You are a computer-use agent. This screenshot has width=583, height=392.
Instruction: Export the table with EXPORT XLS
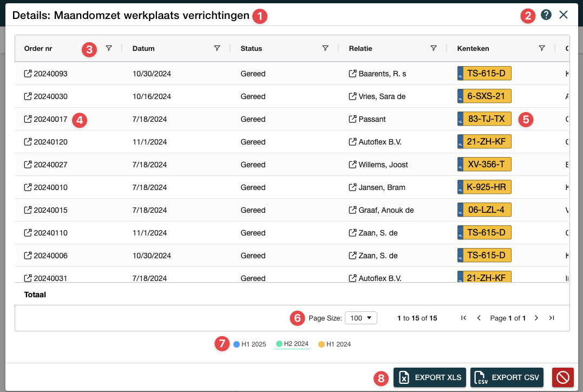(429, 377)
